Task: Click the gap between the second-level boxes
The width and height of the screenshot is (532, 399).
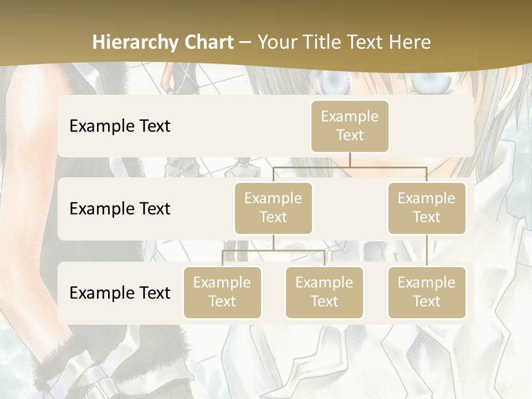Action: (350, 208)
